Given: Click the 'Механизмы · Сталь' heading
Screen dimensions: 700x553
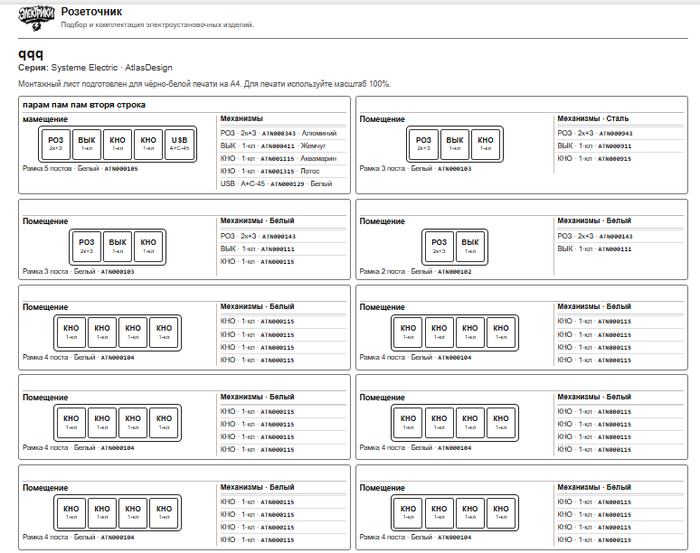Looking at the screenshot, I should point(593,119).
